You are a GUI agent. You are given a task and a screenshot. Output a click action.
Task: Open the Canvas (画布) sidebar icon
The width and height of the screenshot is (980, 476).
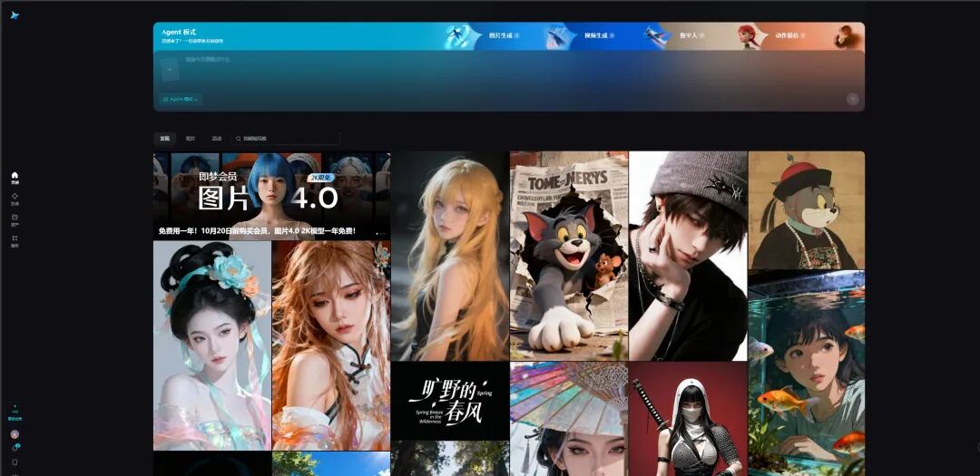coord(15,240)
